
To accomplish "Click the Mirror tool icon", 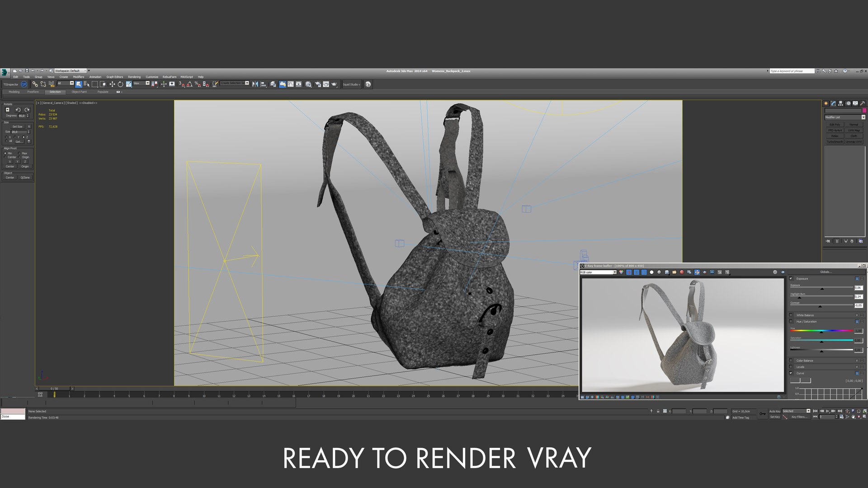I will [x=255, y=84].
